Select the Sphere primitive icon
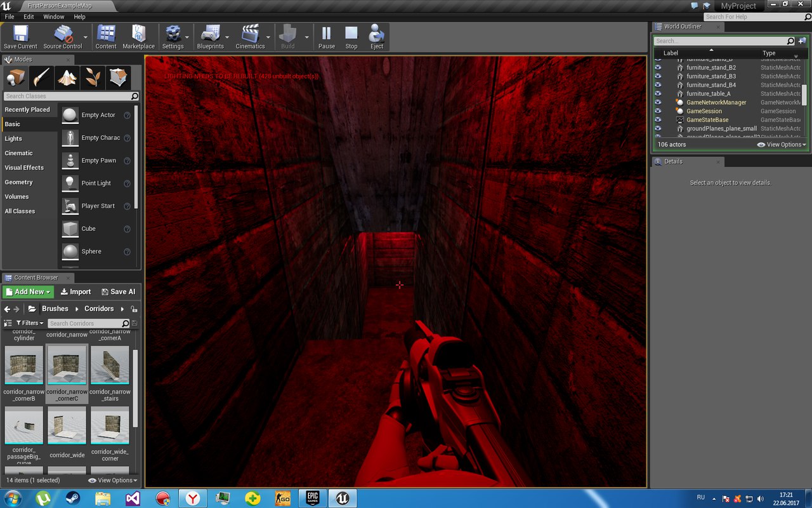The image size is (812, 508). click(x=70, y=251)
